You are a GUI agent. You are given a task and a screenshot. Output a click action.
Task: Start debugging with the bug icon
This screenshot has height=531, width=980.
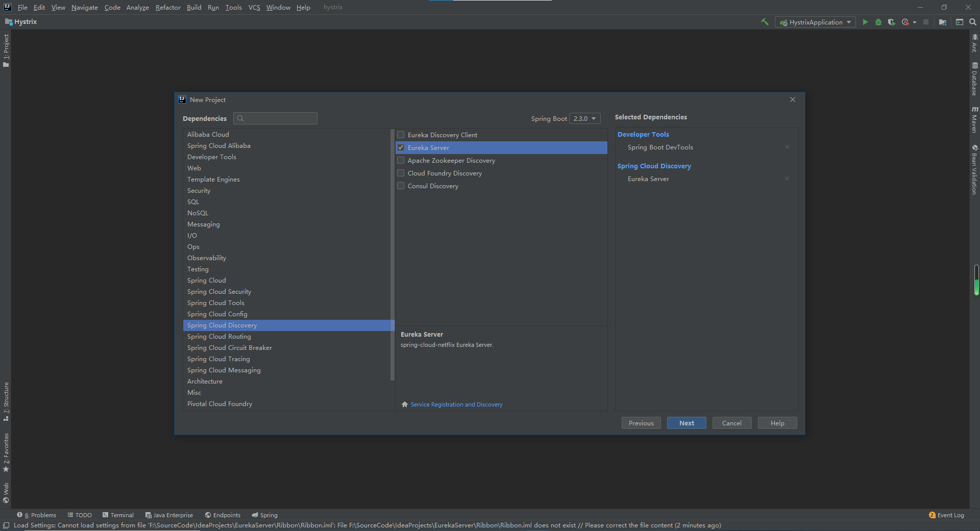point(878,22)
